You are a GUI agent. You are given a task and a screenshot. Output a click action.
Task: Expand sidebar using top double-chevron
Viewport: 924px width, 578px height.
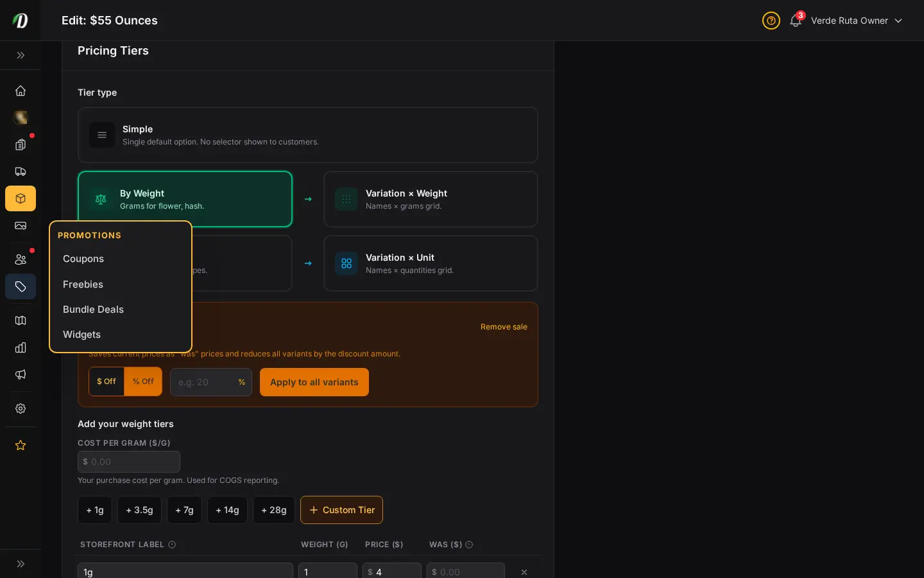point(21,55)
